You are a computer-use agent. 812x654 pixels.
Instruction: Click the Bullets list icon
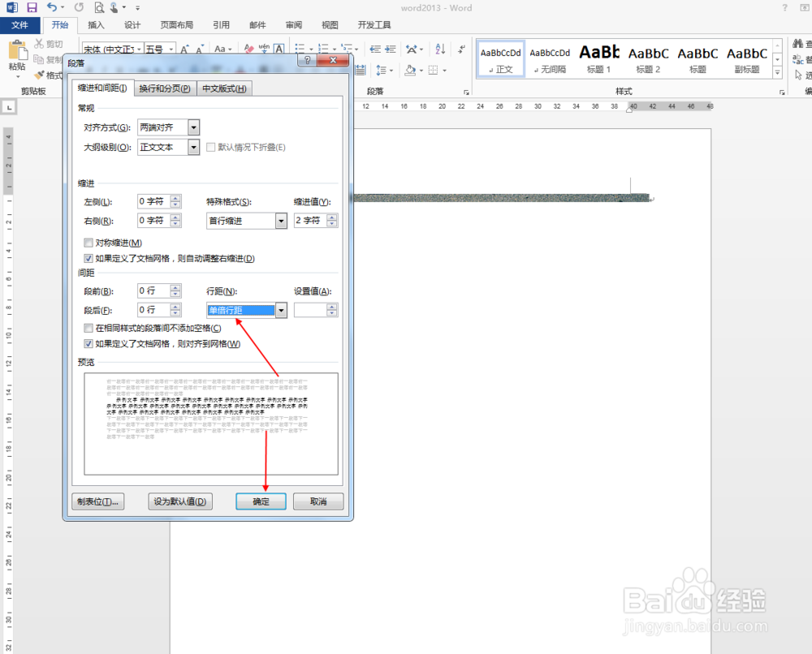(x=300, y=49)
